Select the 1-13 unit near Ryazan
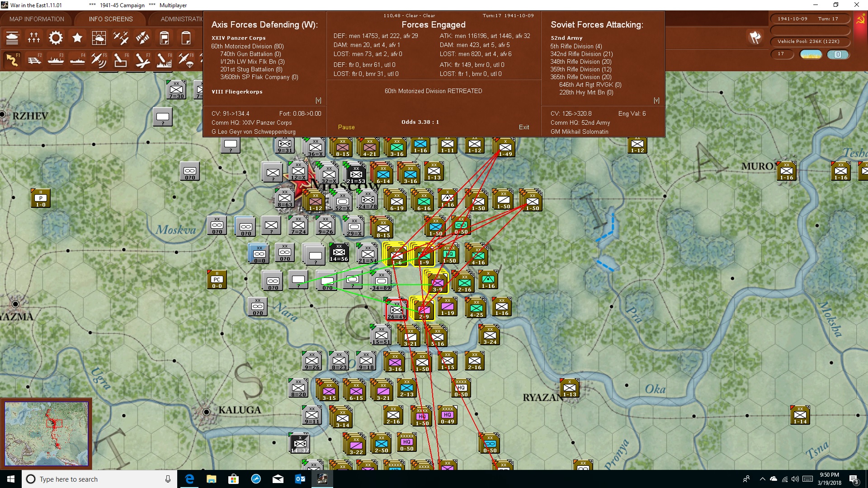868x488 pixels. coord(569,388)
